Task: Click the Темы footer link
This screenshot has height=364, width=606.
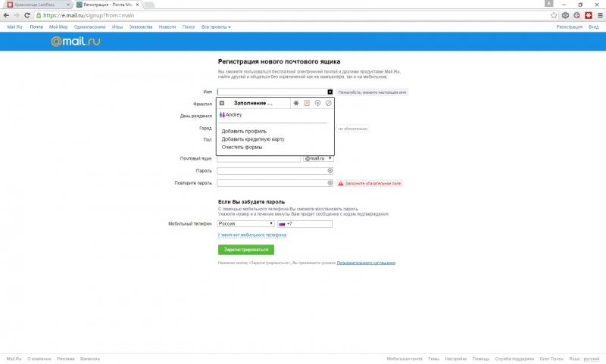Action: (433, 359)
